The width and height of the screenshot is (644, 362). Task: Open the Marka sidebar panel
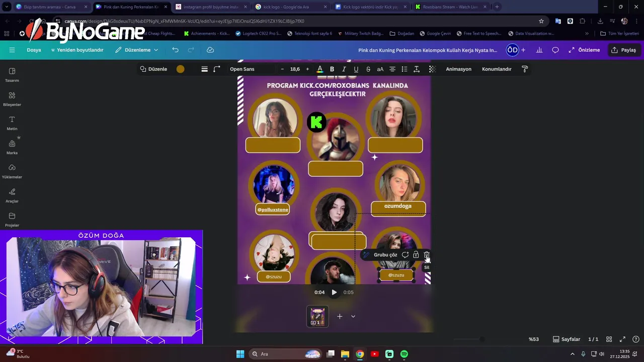[12, 147]
